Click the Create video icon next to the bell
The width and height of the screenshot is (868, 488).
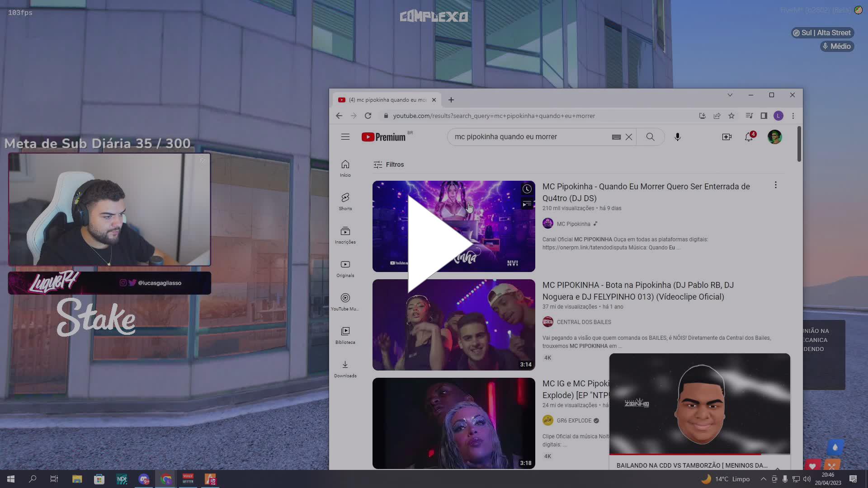pos(726,137)
